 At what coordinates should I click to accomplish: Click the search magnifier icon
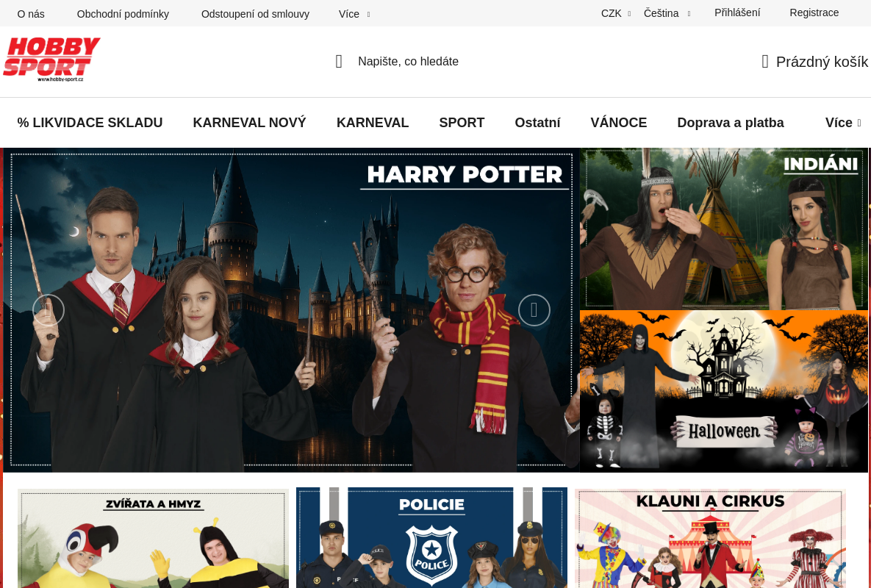click(339, 62)
